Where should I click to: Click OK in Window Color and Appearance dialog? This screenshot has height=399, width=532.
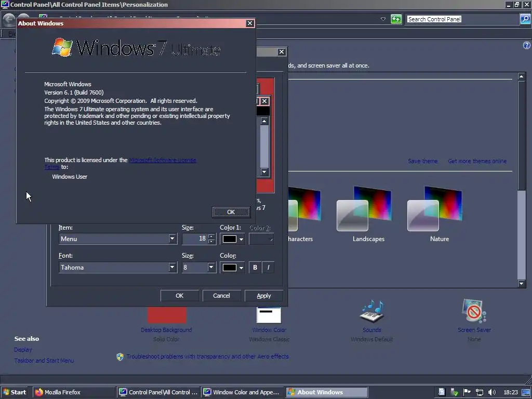click(x=179, y=296)
